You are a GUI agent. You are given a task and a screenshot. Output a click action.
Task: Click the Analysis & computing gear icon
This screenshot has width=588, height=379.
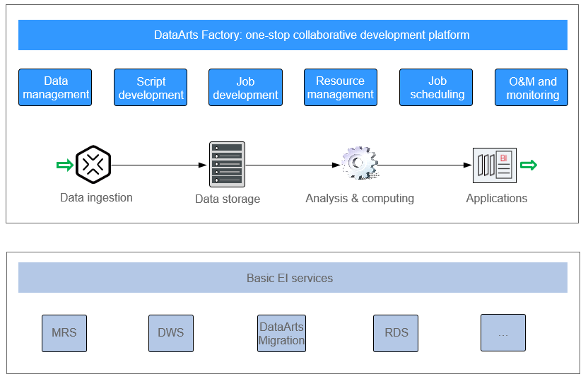coord(360,163)
